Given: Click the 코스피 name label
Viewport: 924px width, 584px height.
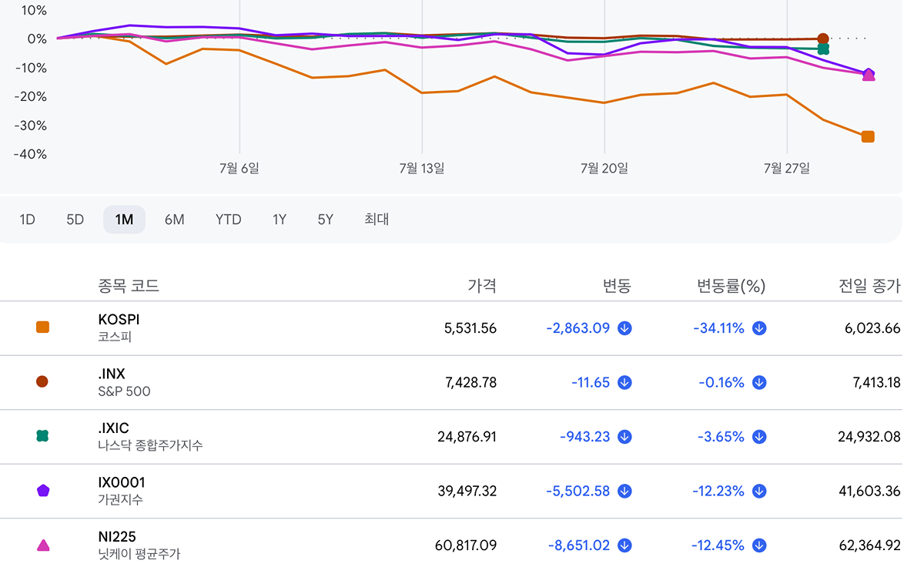Looking at the screenshot, I should click(x=115, y=337).
